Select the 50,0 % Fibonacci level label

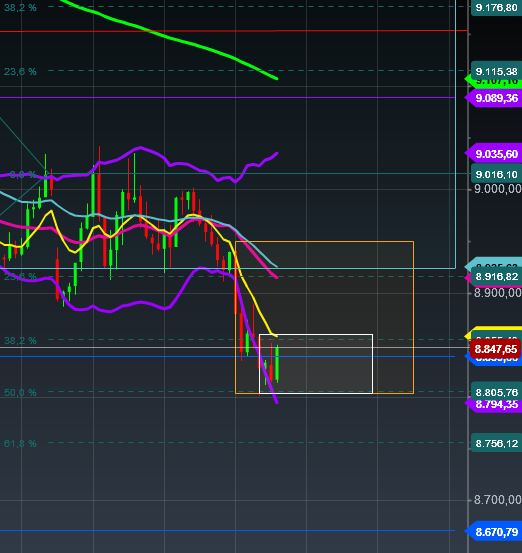point(20,392)
